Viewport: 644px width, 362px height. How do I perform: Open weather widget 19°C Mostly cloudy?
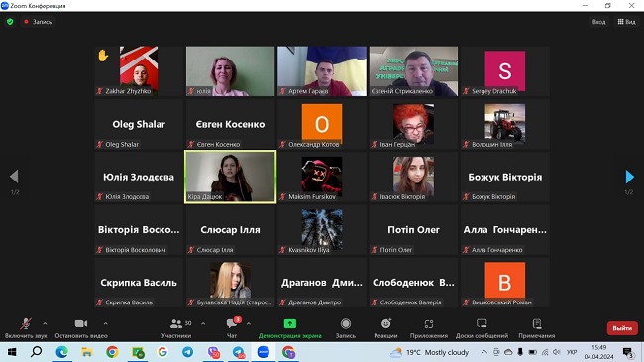[430, 352]
